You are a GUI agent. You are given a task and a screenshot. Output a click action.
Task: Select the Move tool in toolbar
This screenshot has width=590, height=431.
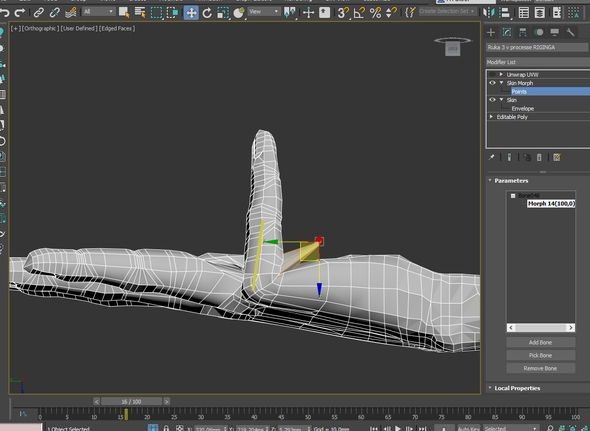tap(191, 13)
